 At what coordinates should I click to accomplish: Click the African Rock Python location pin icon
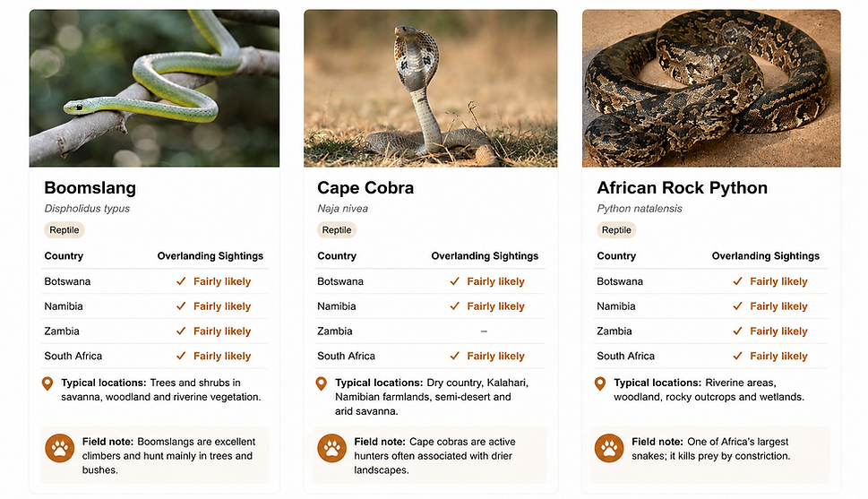click(600, 383)
